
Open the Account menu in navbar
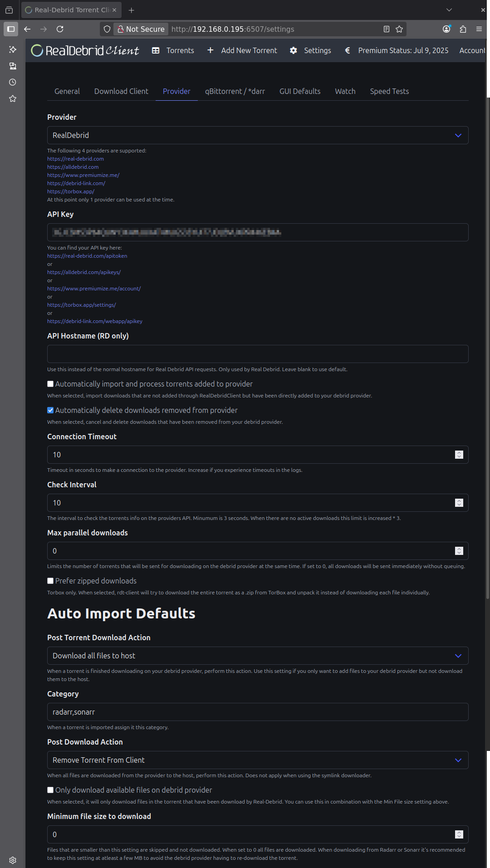click(x=472, y=50)
